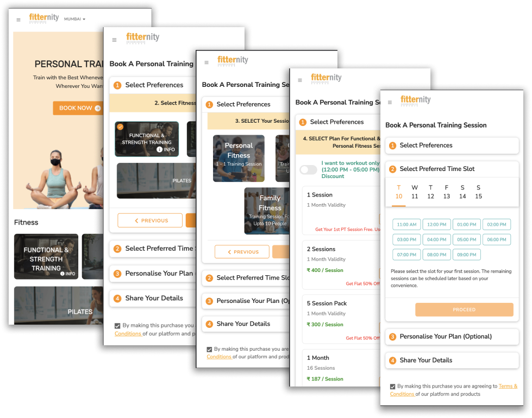
Task: Tick terms checkbox on Select Your Session screen
Action: (209, 349)
